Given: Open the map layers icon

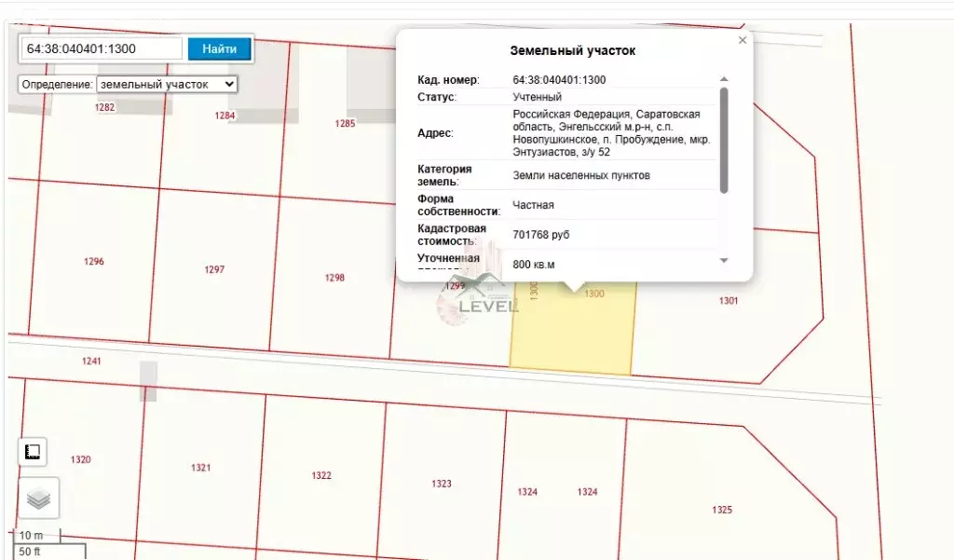Looking at the screenshot, I should click(38, 499).
